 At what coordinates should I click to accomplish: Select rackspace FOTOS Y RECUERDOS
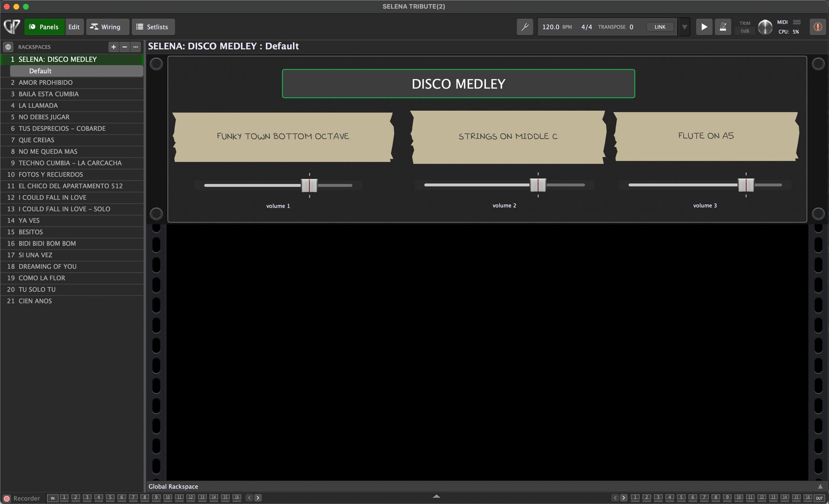point(72,174)
